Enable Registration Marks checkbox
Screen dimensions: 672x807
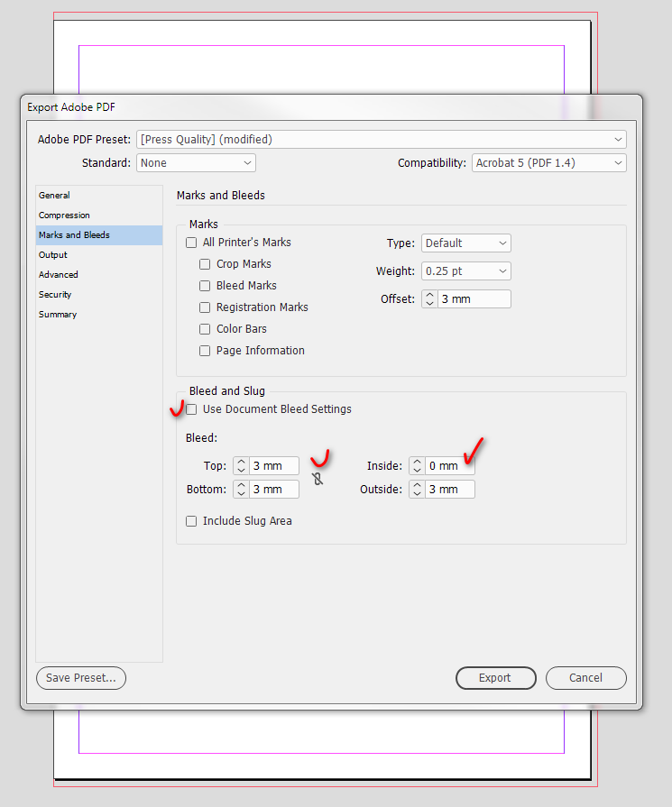pos(205,307)
